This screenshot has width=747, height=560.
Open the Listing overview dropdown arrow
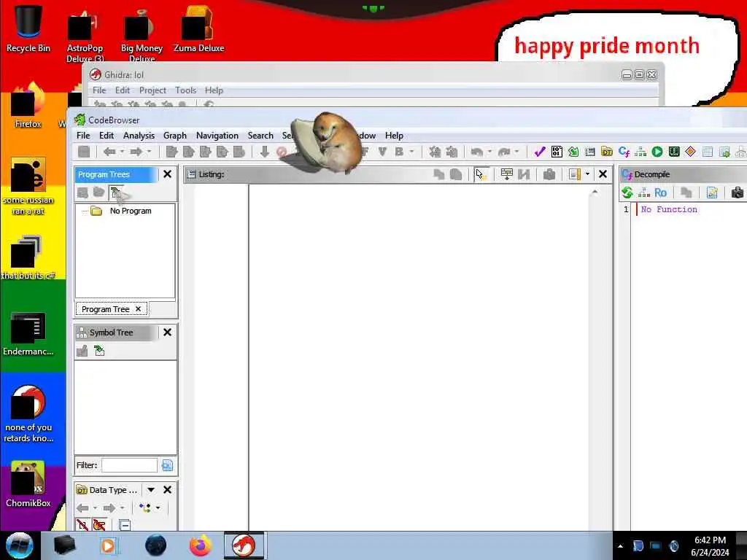[x=587, y=174]
